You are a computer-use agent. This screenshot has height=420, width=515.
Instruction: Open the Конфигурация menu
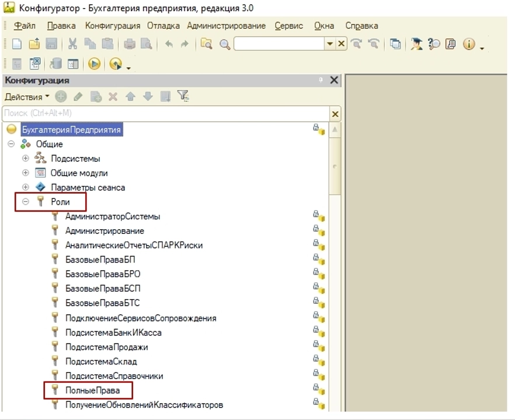coord(113,26)
